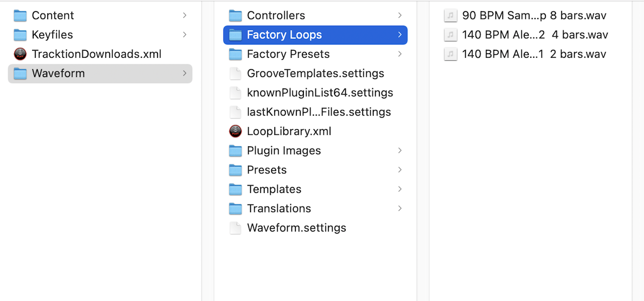Viewport: 644px width, 301px height.
Task: Select the Waveform folder in first column
Action: tap(100, 73)
